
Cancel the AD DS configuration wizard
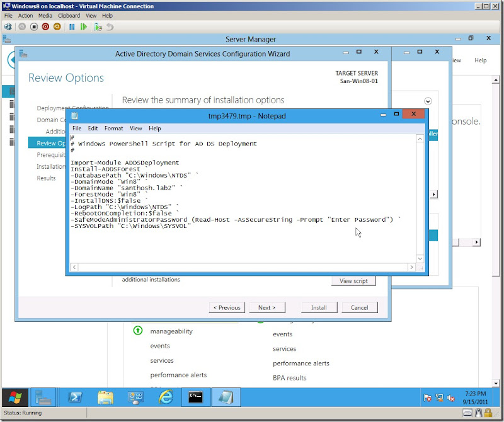[359, 307]
